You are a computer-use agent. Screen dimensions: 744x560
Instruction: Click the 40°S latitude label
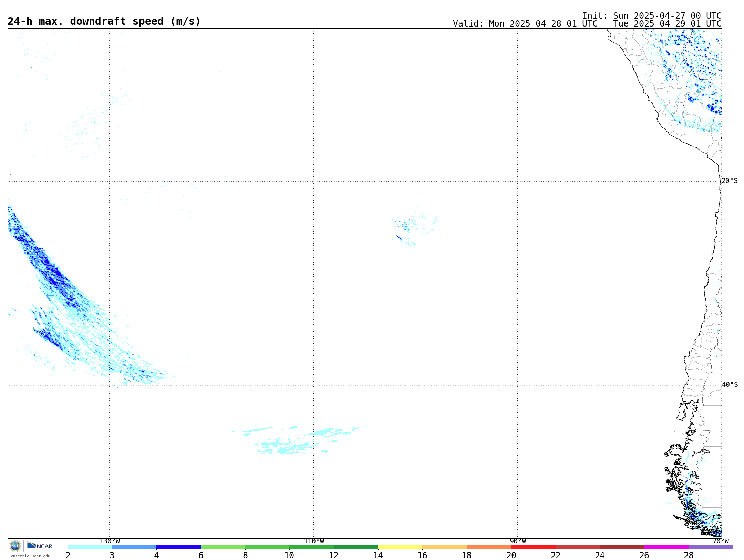pyautogui.click(x=730, y=385)
